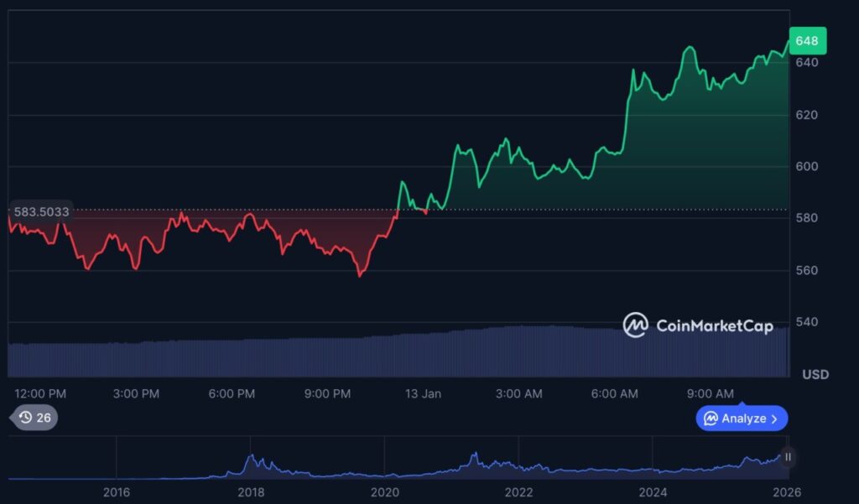Image resolution: width=859 pixels, height=504 pixels.
Task: Click 2024 on the mini timeline
Action: click(x=653, y=491)
